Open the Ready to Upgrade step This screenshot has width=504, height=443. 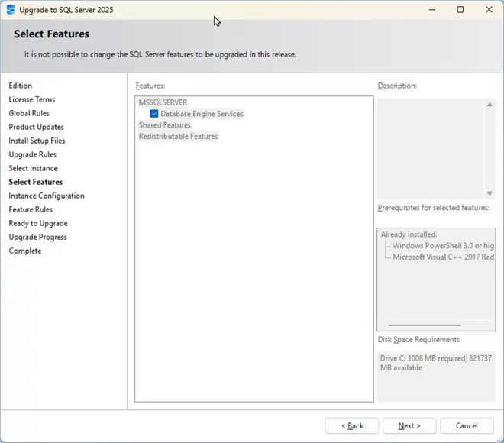click(x=38, y=224)
